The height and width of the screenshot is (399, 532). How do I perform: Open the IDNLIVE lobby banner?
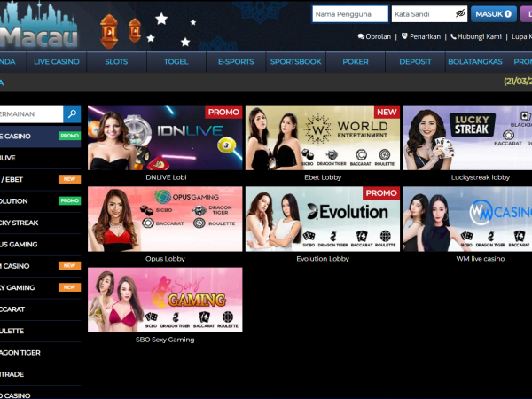pyautogui.click(x=165, y=137)
